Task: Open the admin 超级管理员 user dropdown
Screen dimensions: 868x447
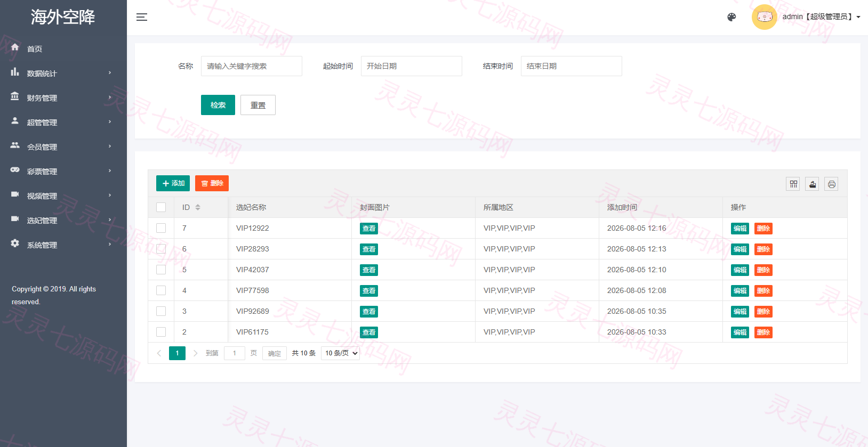Action: (821, 17)
